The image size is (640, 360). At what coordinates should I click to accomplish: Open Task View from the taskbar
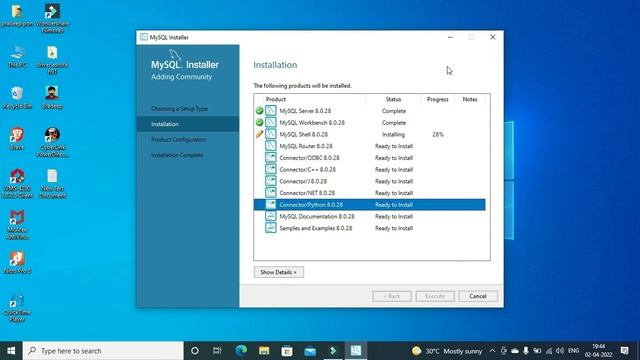tap(217, 351)
